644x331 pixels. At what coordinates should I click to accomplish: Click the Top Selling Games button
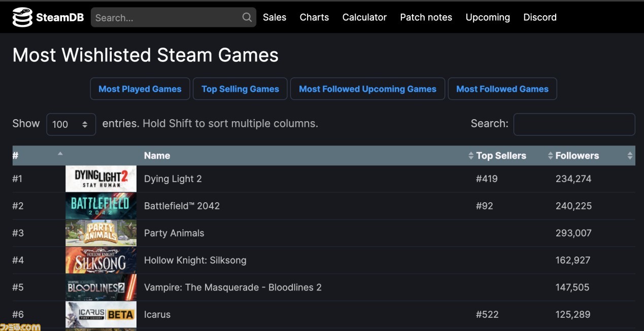coord(240,89)
